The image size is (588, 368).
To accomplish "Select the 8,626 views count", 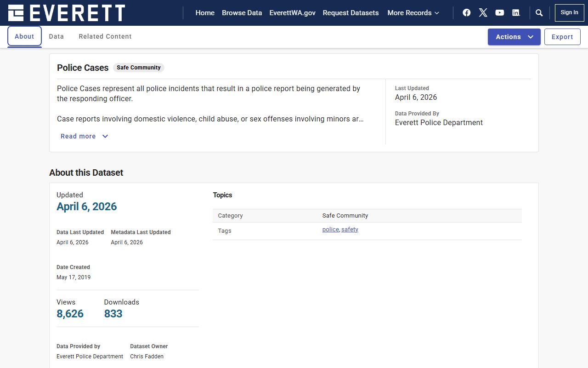I will point(70,314).
